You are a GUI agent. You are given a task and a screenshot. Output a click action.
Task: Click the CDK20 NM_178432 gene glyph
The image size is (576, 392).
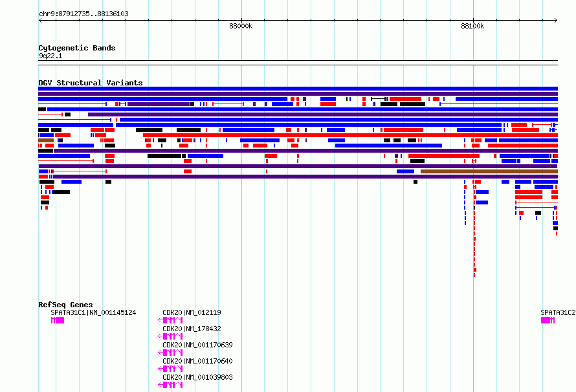coord(170,336)
